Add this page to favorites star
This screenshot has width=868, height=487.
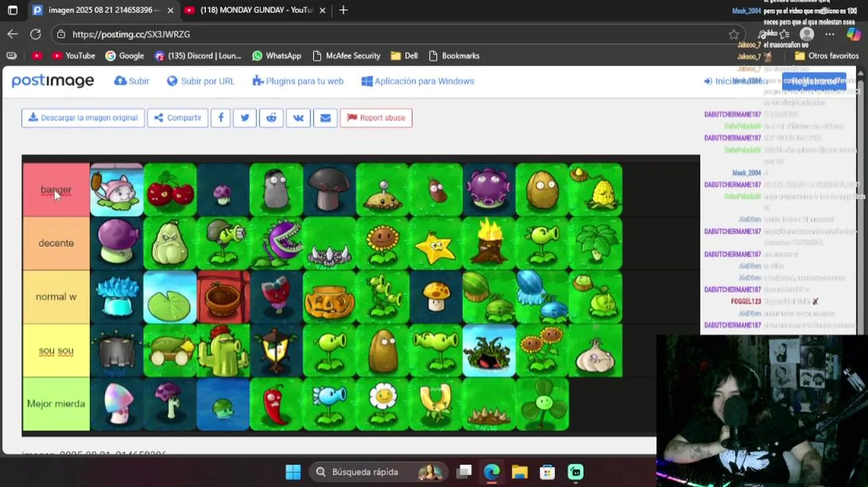(x=734, y=34)
